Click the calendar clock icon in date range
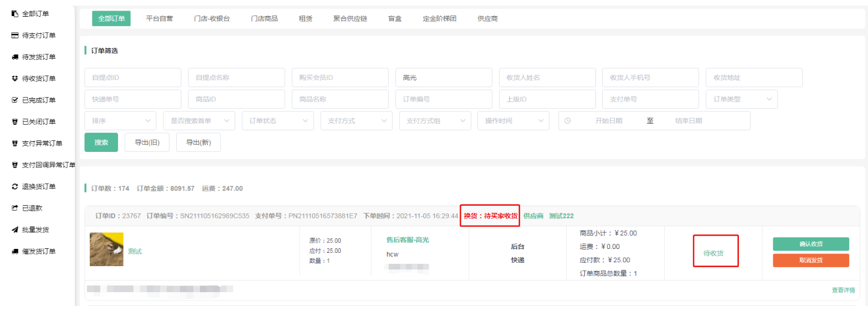Screen dimensions: 868x311 (568, 121)
